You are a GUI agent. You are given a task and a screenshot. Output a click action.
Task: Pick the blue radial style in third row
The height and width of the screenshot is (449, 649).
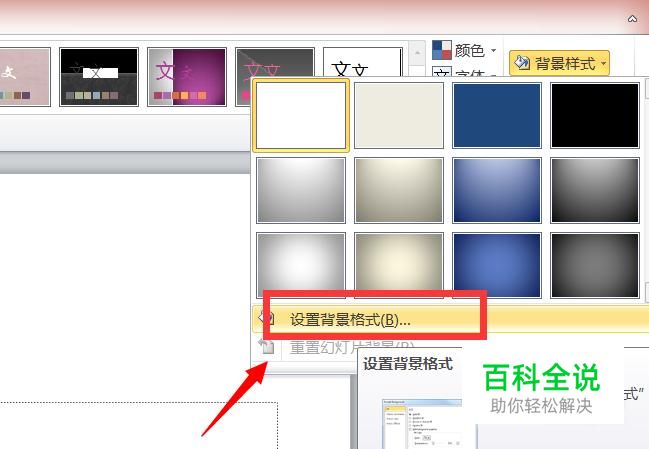[497, 265]
